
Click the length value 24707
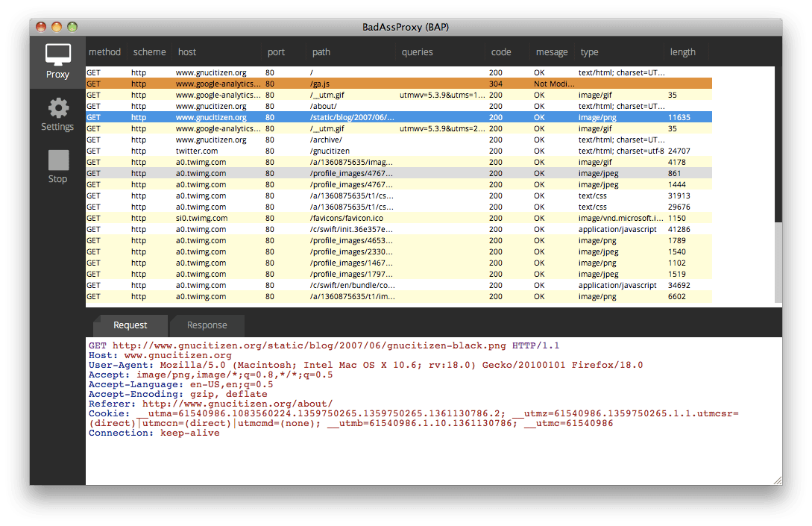679,151
